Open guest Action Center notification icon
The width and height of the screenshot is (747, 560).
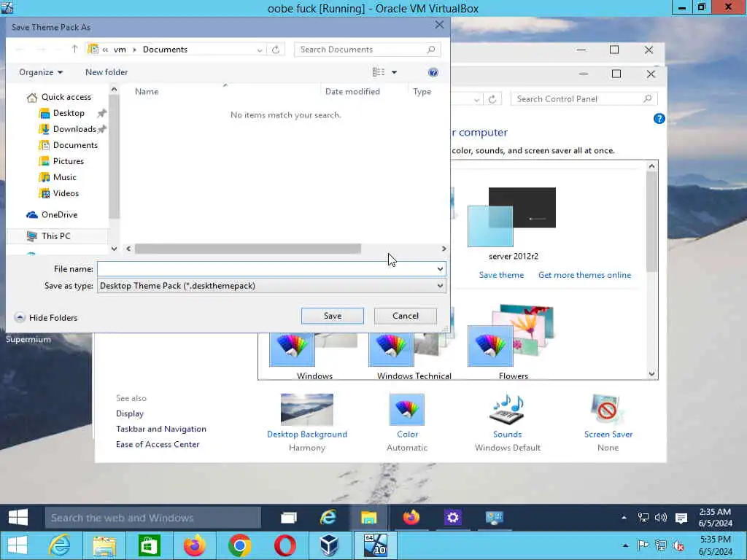coord(681,518)
